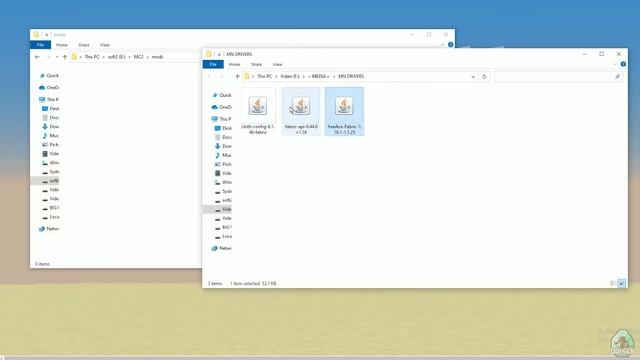Open Share ribbon tab in mods window
Image resolution: width=640 pixels, height=360 pixels.
tap(84, 45)
